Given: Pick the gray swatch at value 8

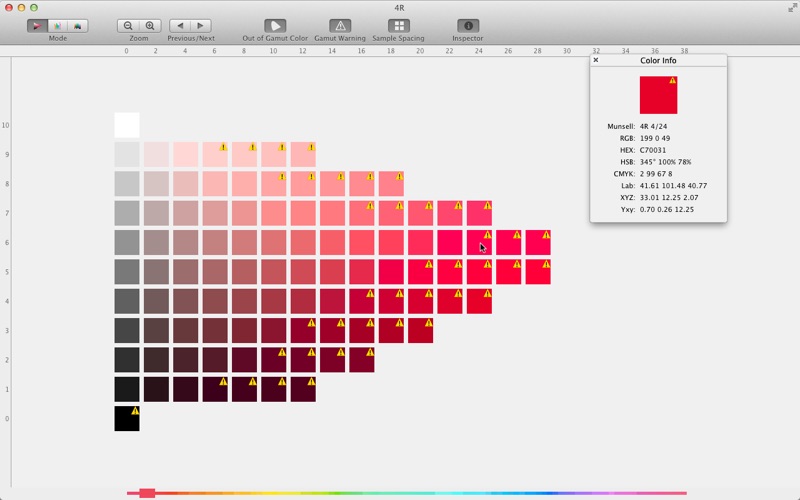Looking at the screenshot, I should tap(127, 184).
